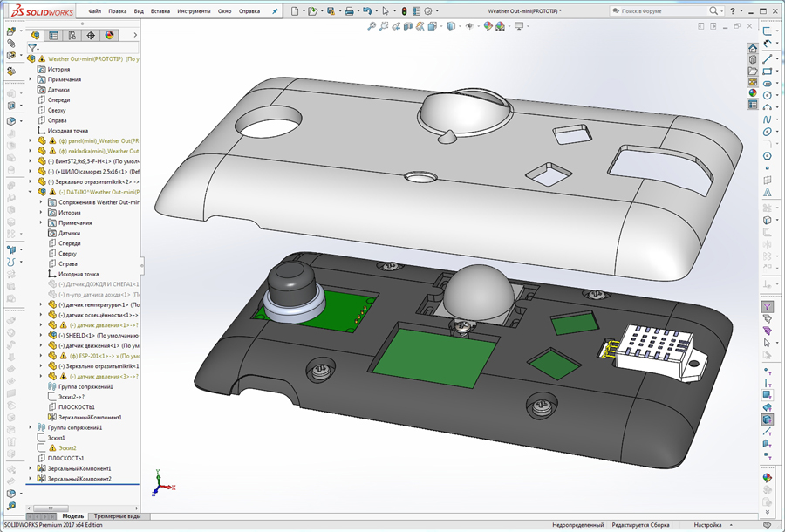This screenshot has height=532, width=785.
Task: Click the Print icon
Action: (x=349, y=10)
